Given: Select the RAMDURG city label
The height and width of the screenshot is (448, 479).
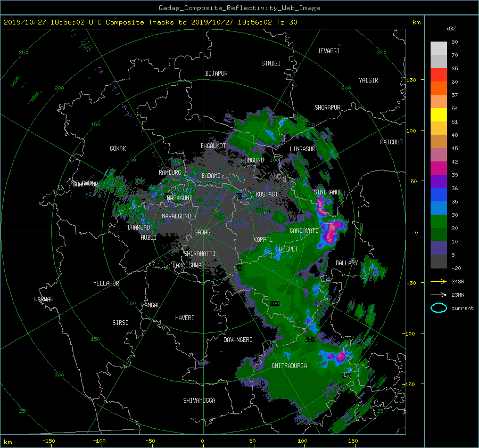Looking at the screenshot, I should click(x=170, y=173).
